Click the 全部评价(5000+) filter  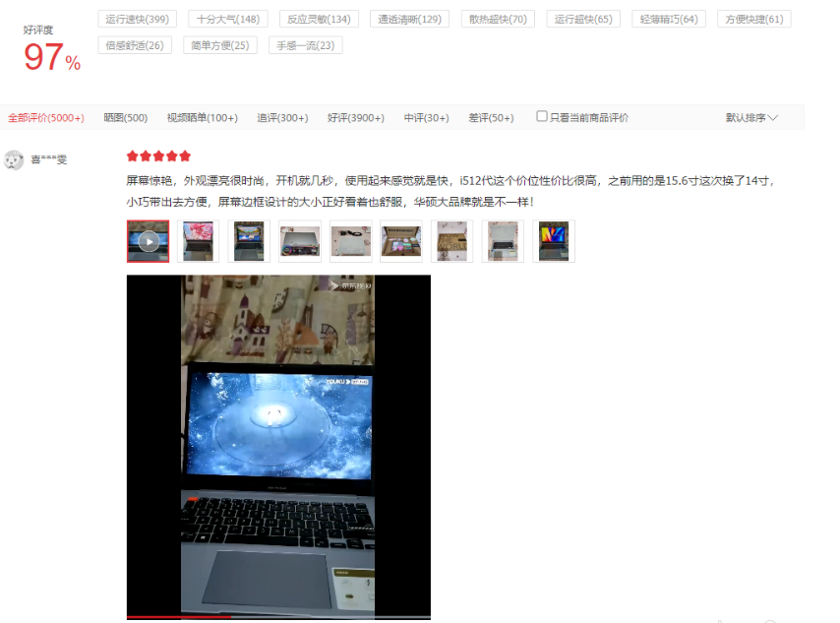pos(46,116)
